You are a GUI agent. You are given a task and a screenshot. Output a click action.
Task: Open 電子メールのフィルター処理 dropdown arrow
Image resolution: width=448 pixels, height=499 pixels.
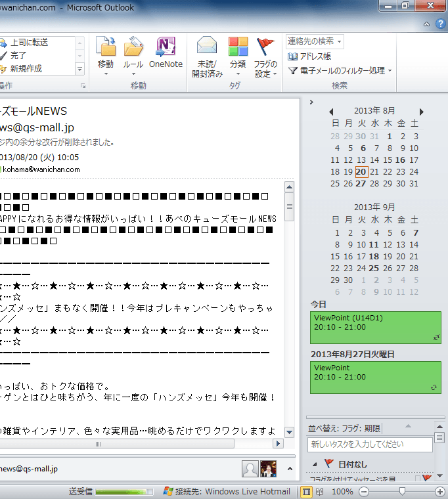point(390,70)
